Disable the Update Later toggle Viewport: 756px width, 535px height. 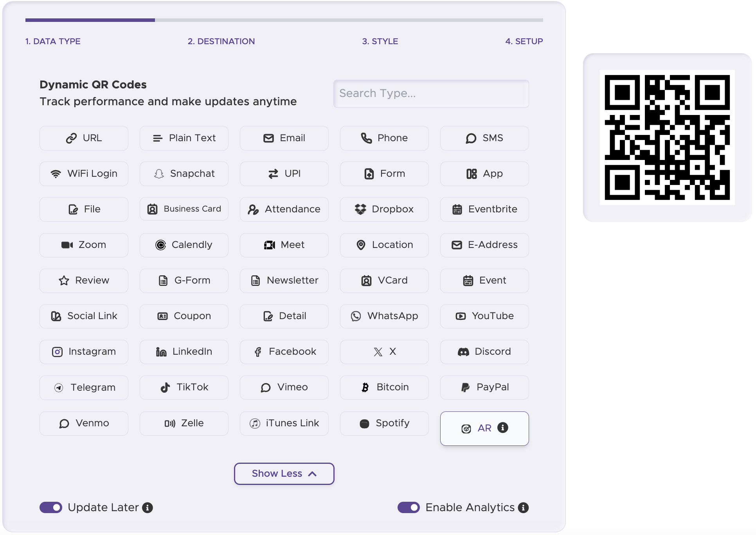(51, 507)
